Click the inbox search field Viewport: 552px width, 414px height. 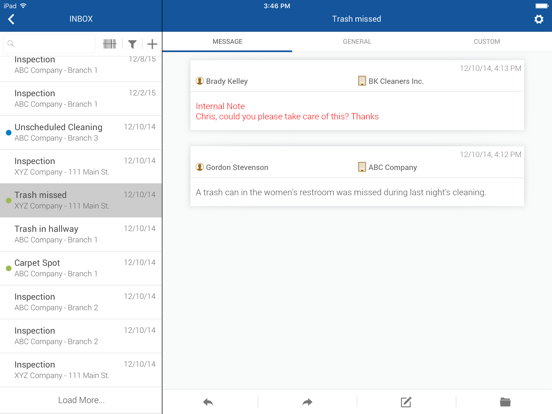click(49, 44)
